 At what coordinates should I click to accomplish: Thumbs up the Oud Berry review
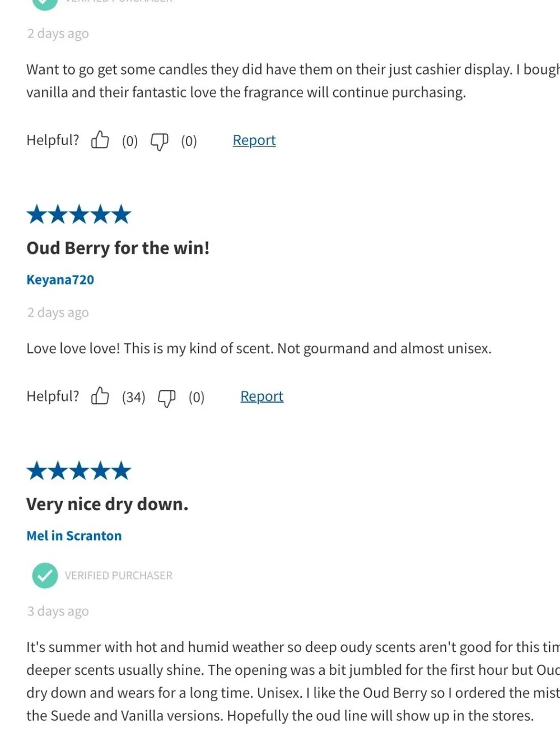click(100, 397)
